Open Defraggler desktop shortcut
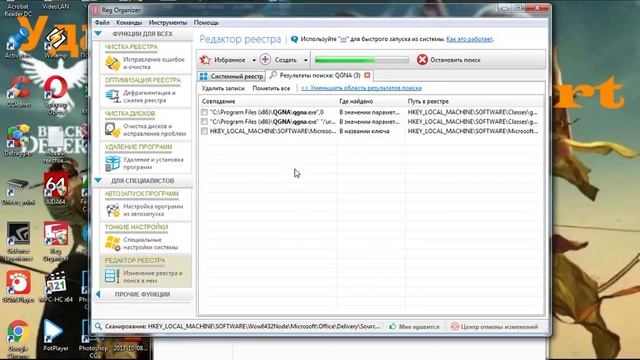The width and height of the screenshot is (640, 360). click(x=18, y=140)
